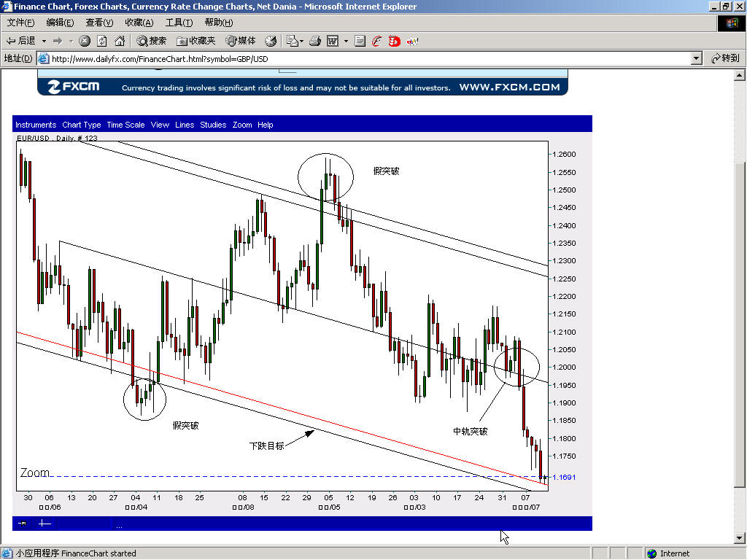Open the chart Instruments menu
This screenshot has height=560, width=747.
click(36, 125)
